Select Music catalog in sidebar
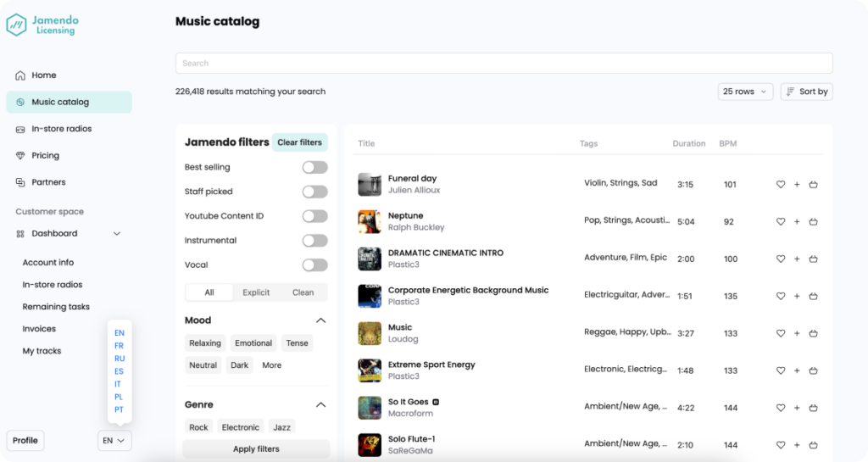Image resolution: width=868 pixels, height=462 pixels. click(x=70, y=102)
